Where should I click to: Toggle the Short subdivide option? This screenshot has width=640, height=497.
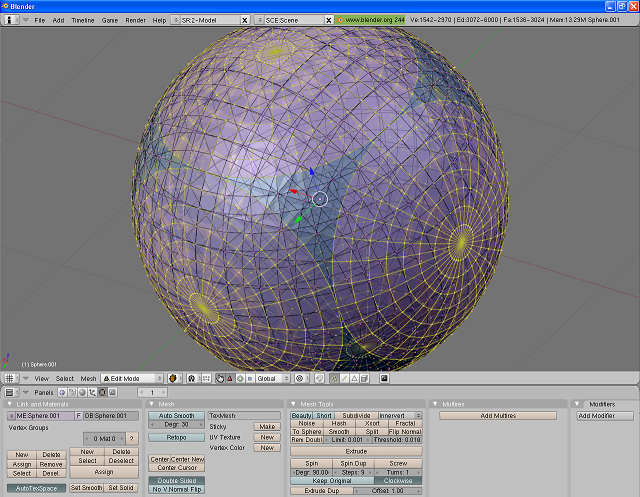tap(324, 415)
